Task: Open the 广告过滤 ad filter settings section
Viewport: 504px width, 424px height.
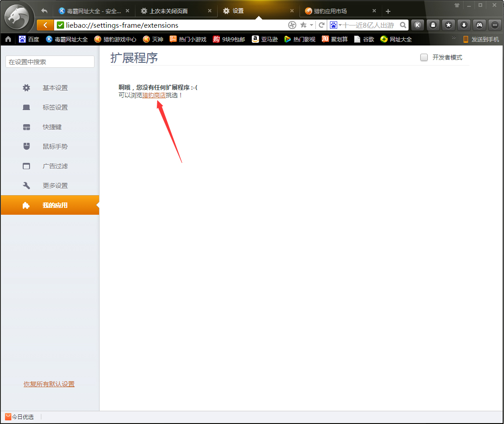Action: [55, 166]
